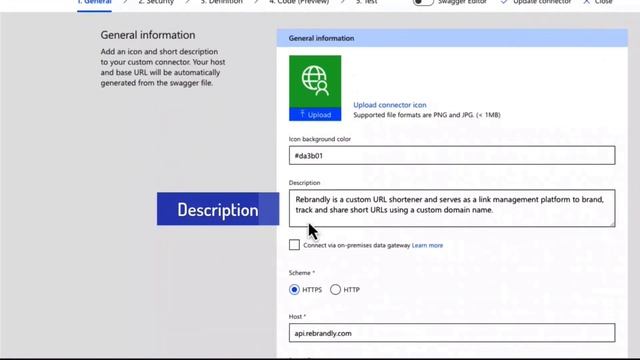Screen dimensions: 640x360
Task: Select the HTTPS scheme radio button
Action: click(294, 289)
